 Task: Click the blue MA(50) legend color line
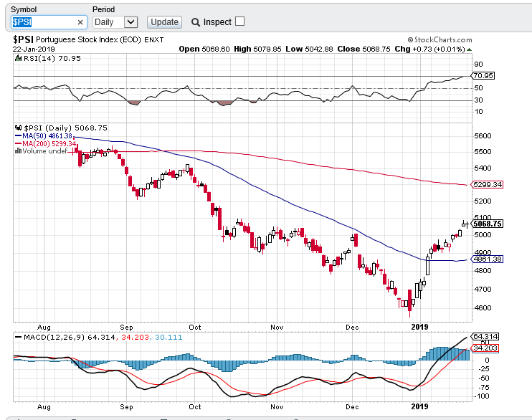(x=19, y=136)
